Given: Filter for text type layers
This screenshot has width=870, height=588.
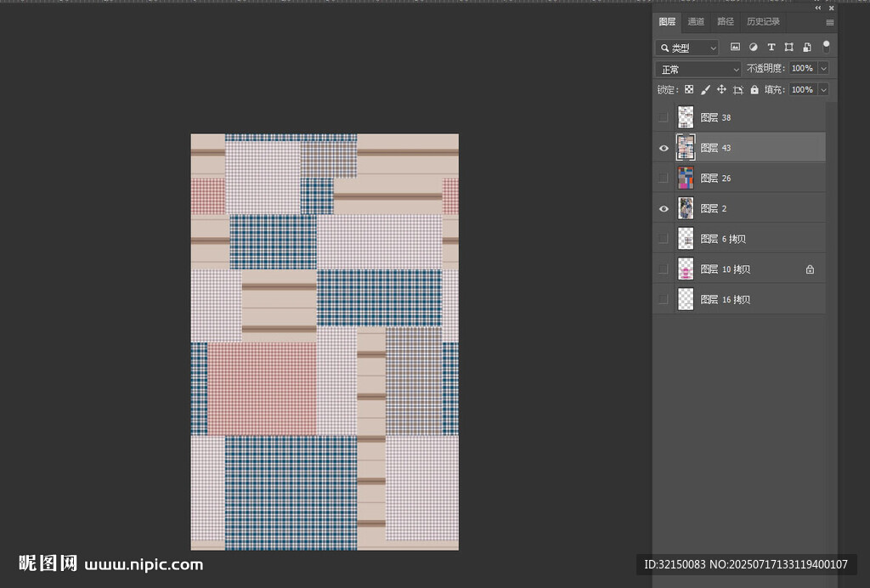Looking at the screenshot, I should [x=771, y=48].
